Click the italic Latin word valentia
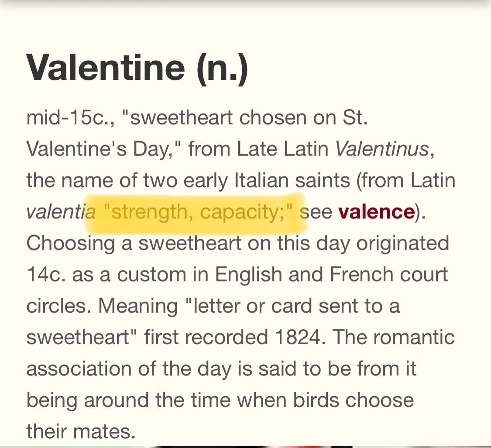Screen dimensions: 491x448 (x=61, y=212)
